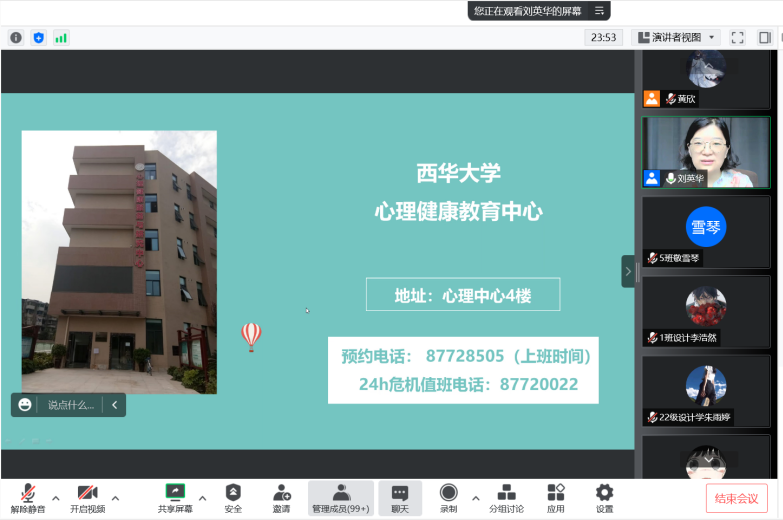Start 共享屏幕 screen sharing
This screenshot has width=783, height=520.
tap(175, 498)
